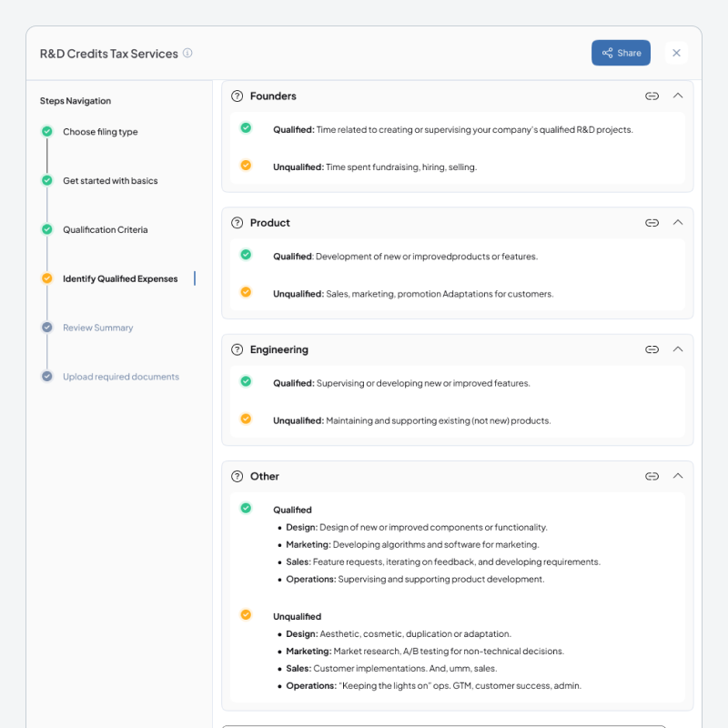Click green check icon for Choose filing type
728x728 pixels.
click(47, 131)
